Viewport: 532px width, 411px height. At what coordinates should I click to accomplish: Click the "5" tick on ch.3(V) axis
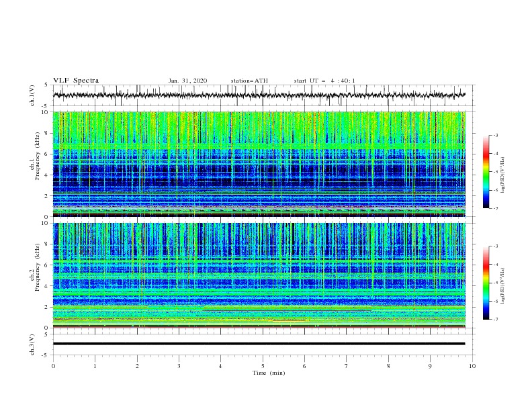tap(47, 334)
